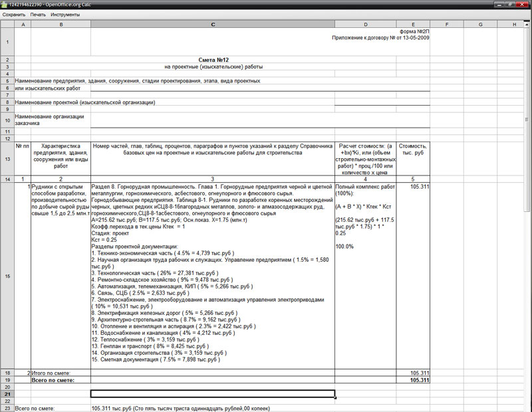Select row 15 header
Image resolution: width=532 pixels, height=412 pixels.
[7, 275]
